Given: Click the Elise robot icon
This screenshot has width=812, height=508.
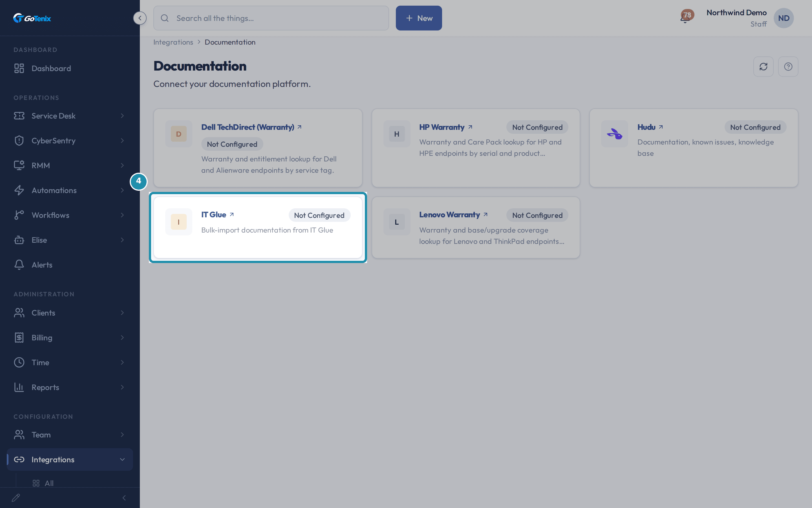Looking at the screenshot, I should [x=19, y=240].
